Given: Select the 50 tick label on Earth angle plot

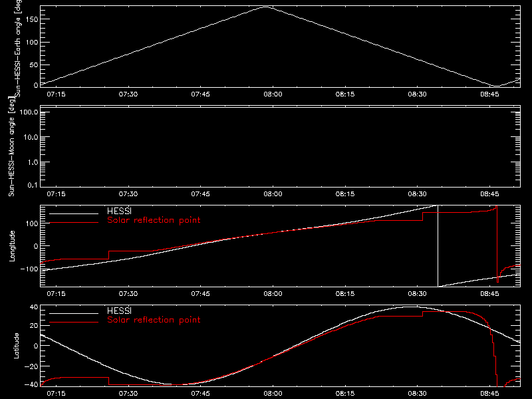Looking at the screenshot, I should [x=34, y=65].
